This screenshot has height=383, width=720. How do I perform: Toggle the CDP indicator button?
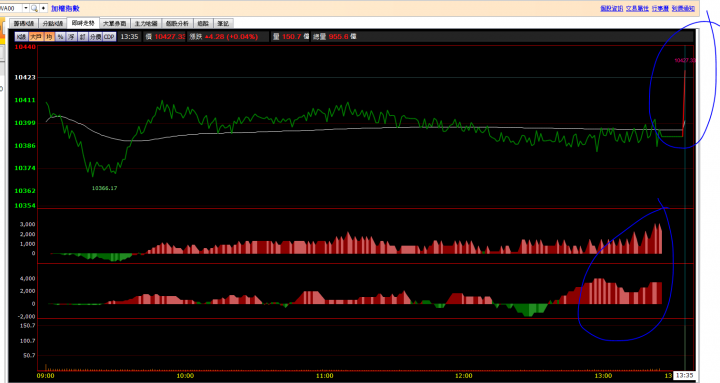coord(109,37)
